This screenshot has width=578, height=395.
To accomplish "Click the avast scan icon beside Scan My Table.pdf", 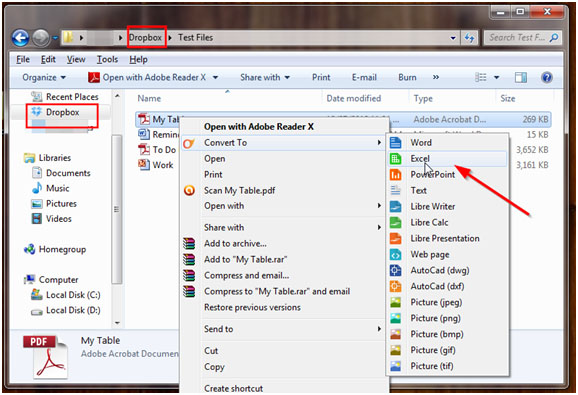I will tap(189, 190).
